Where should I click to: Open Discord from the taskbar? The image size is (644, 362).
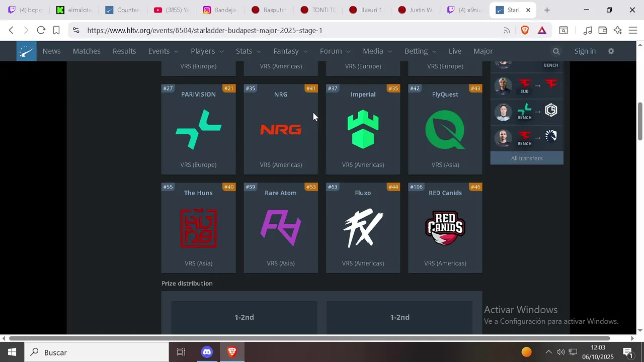[x=207, y=352]
